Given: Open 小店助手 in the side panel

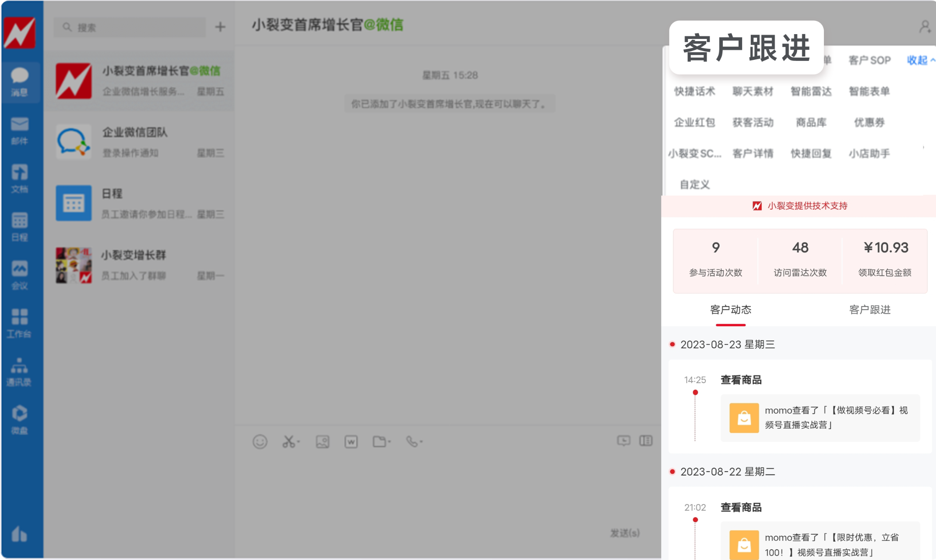Looking at the screenshot, I should click(869, 154).
